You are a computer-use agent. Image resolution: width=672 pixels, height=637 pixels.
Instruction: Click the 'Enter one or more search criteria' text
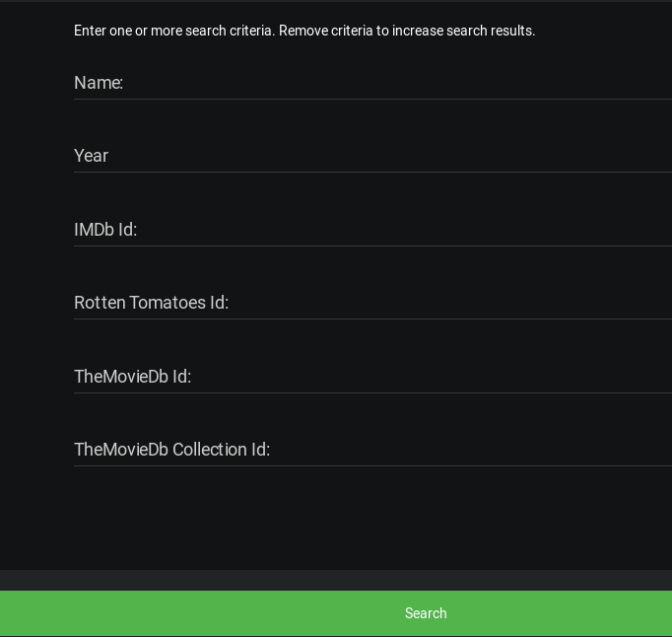(x=304, y=31)
